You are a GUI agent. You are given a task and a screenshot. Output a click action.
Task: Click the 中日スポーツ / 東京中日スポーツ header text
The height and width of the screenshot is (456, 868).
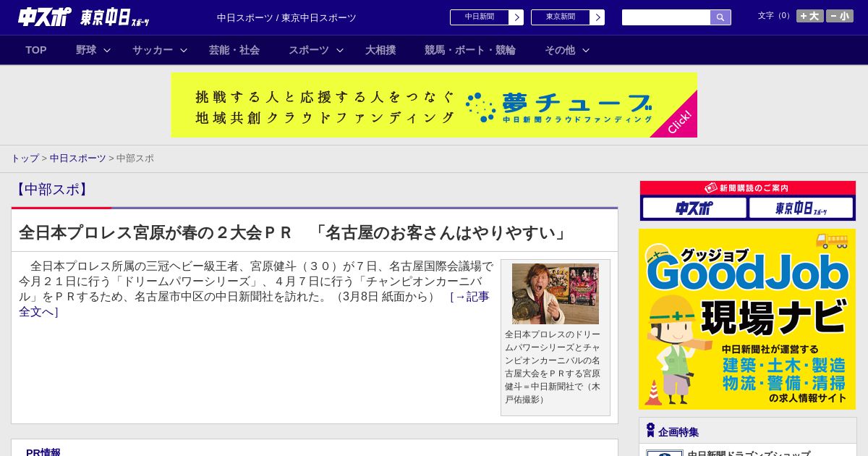[x=286, y=17]
